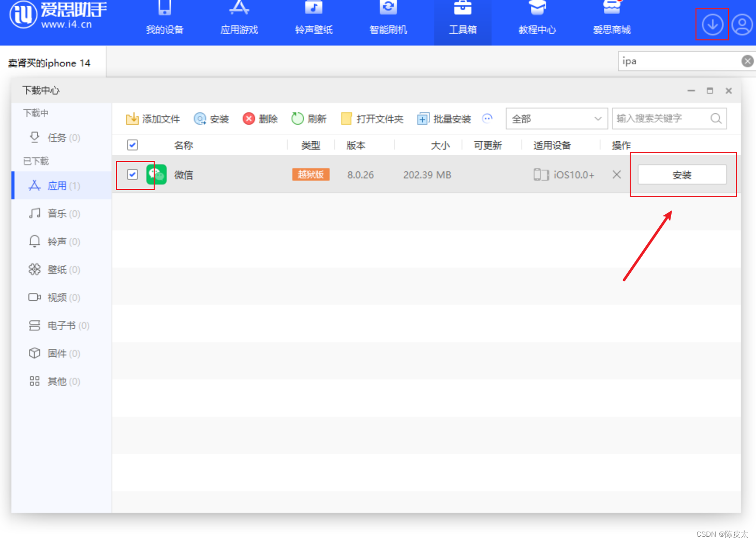Image resolution: width=756 pixels, height=543 pixels.
Task: Click the magnifier search icon
Action: tap(716, 119)
